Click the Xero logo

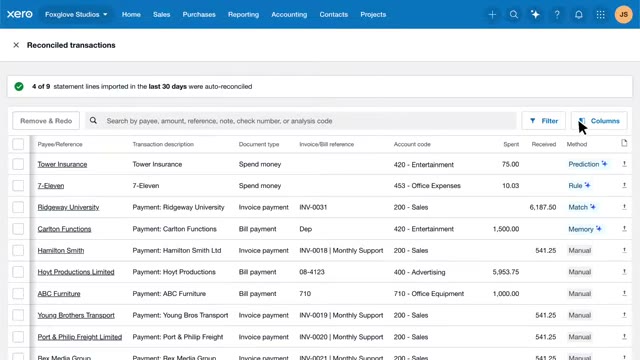click(20, 14)
